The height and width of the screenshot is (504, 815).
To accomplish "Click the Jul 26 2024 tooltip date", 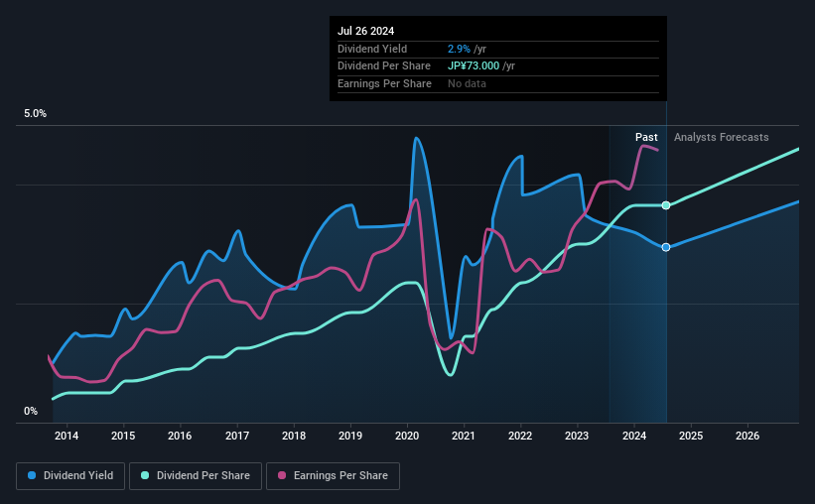I will pos(366,31).
